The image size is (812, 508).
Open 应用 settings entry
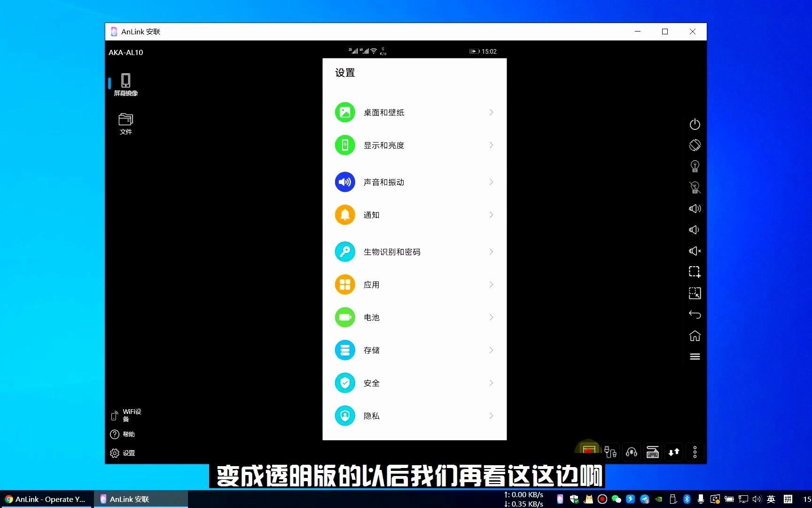pos(414,285)
